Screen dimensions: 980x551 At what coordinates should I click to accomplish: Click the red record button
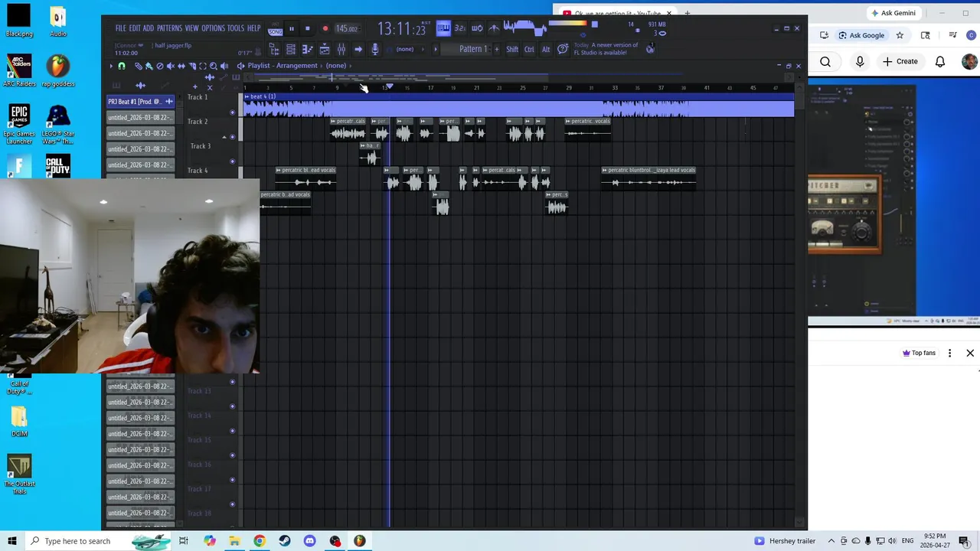[325, 29]
